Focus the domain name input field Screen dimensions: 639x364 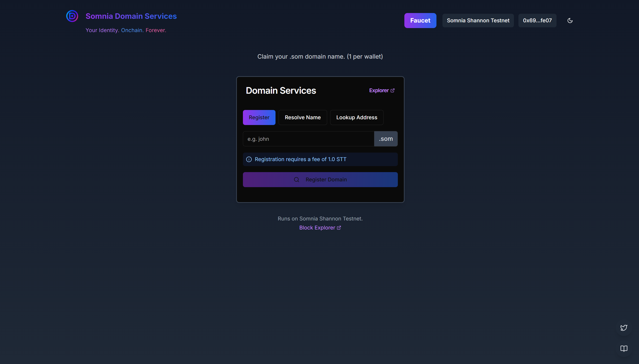pyautogui.click(x=308, y=139)
